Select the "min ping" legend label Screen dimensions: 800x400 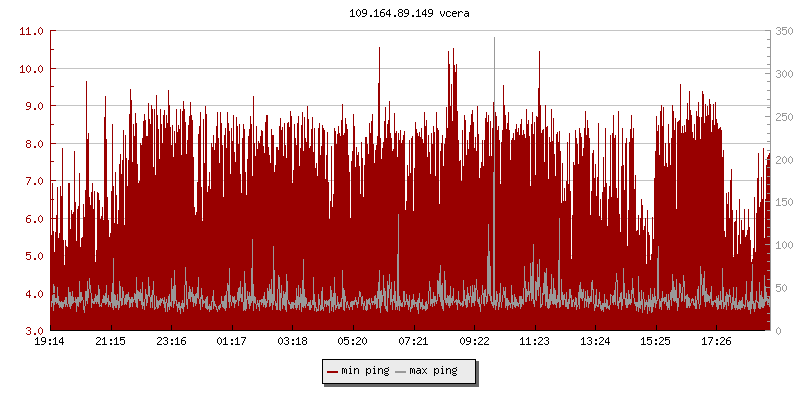[x=364, y=371]
